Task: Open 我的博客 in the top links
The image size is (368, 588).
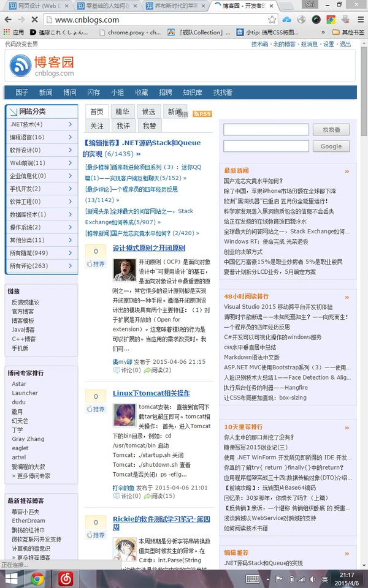Action: pyautogui.click(x=284, y=44)
